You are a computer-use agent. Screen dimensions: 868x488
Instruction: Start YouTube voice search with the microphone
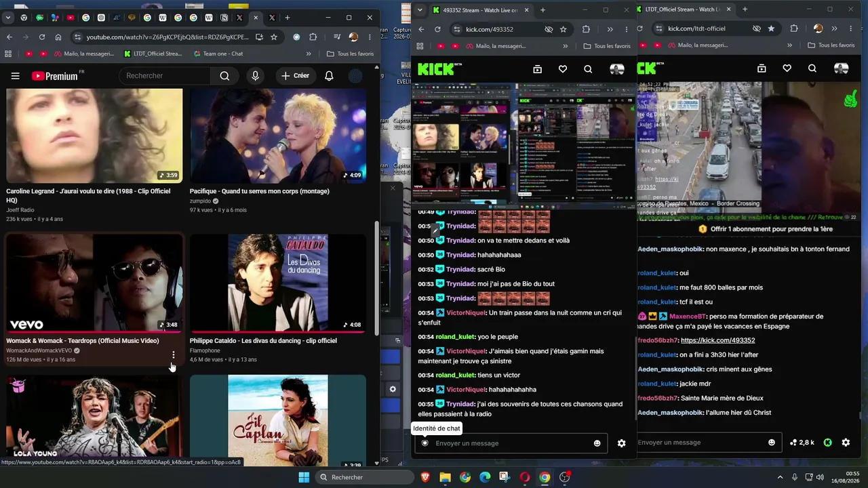[x=255, y=76]
